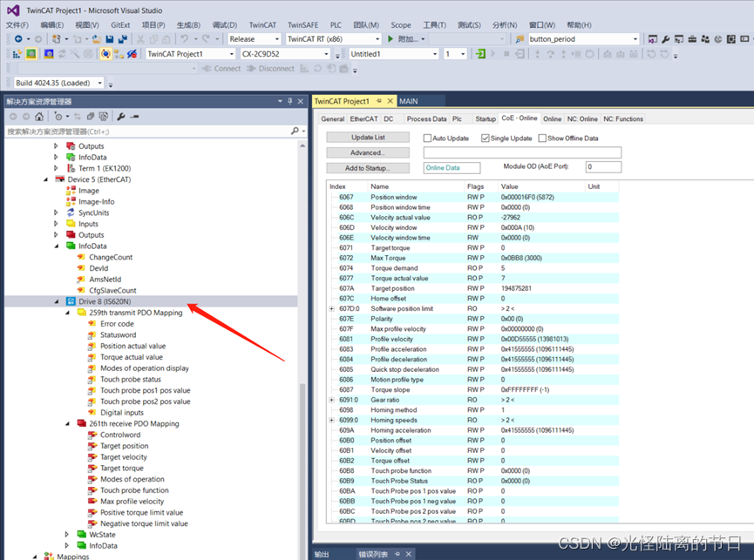
Task: Click the Restart TwinCAT Run Mode icon
Action: tap(31, 54)
